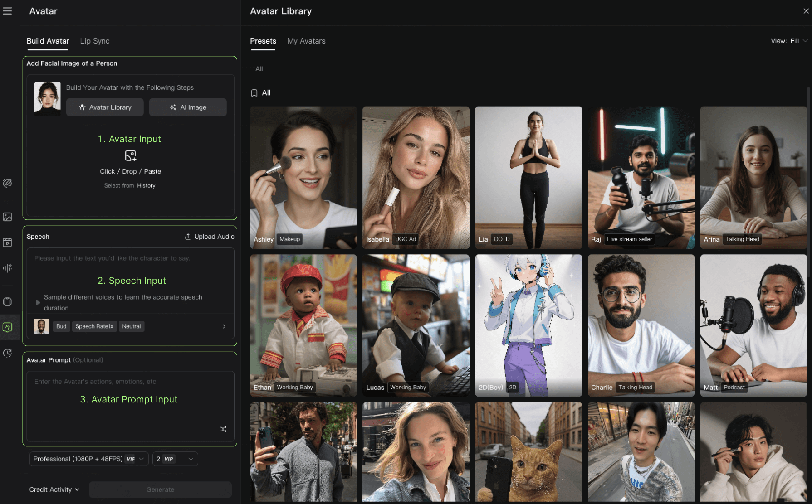Image resolution: width=812 pixels, height=504 pixels.
Task: Switch to the My Avatars tab
Action: [x=306, y=41]
